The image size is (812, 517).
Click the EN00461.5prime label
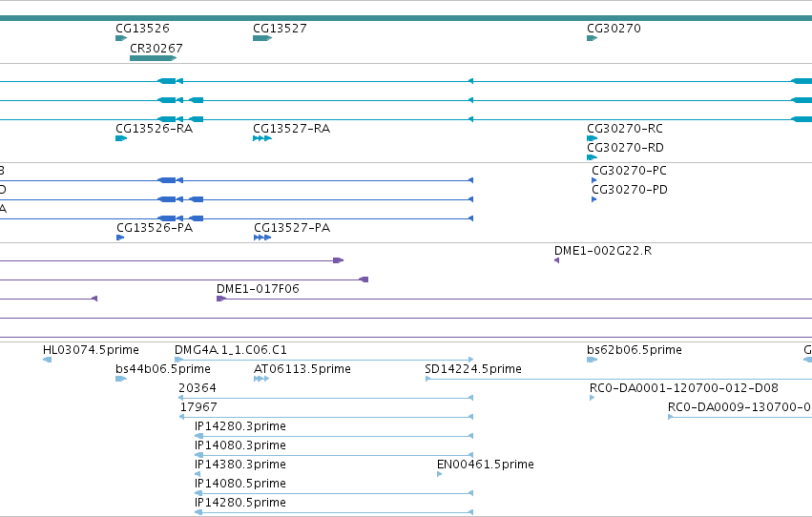point(486,465)
